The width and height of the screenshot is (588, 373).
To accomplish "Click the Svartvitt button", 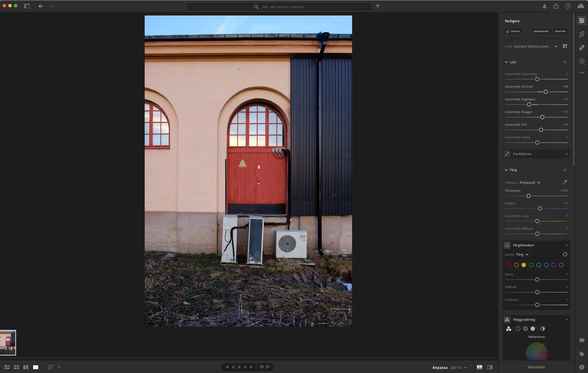I will [560, 31].
